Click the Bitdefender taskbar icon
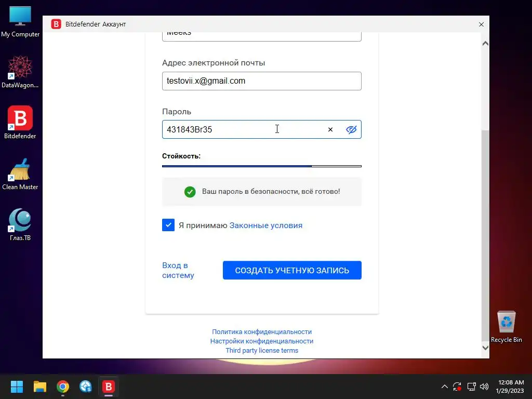 [109, 387]
